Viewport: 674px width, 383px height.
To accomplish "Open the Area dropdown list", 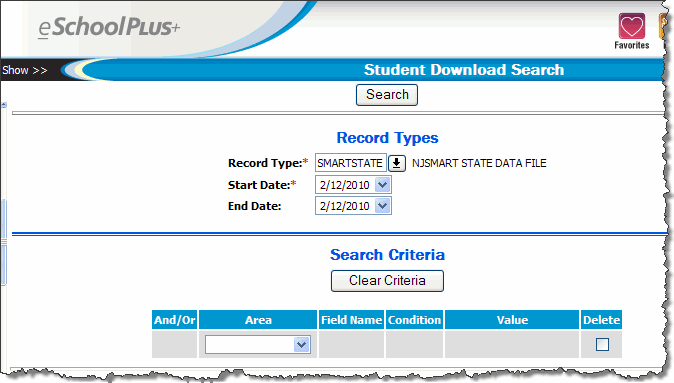I will coord(258,345).
